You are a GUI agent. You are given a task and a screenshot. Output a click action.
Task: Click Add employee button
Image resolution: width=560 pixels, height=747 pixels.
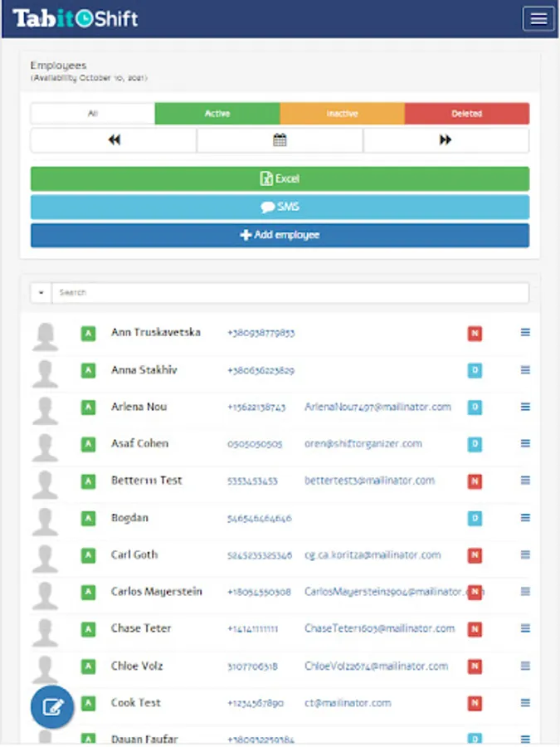(x=280, y=235)
